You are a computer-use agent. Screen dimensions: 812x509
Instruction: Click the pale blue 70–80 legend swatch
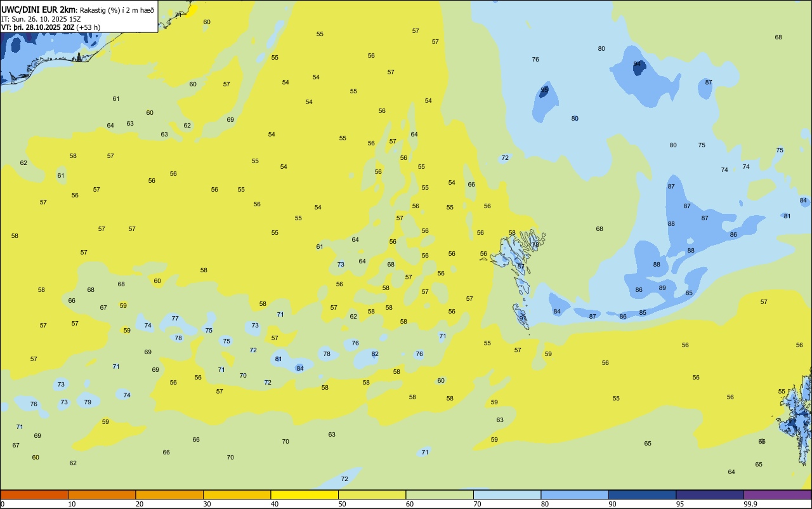click(507, 494)
